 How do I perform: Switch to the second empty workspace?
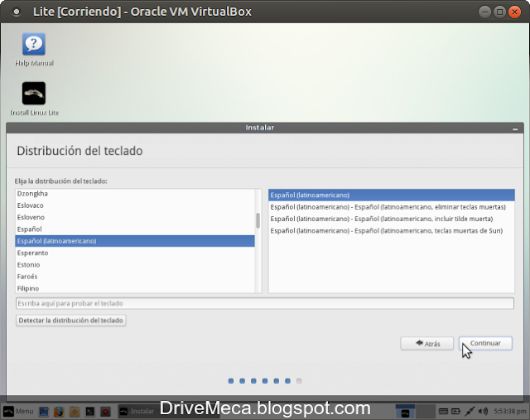[425, 411]
